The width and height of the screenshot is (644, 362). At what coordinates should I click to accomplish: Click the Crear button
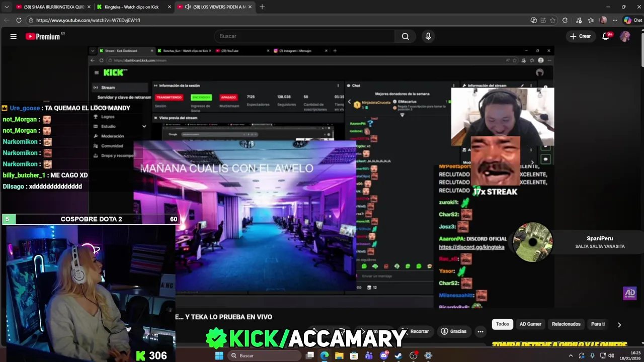tap(580, 36)
